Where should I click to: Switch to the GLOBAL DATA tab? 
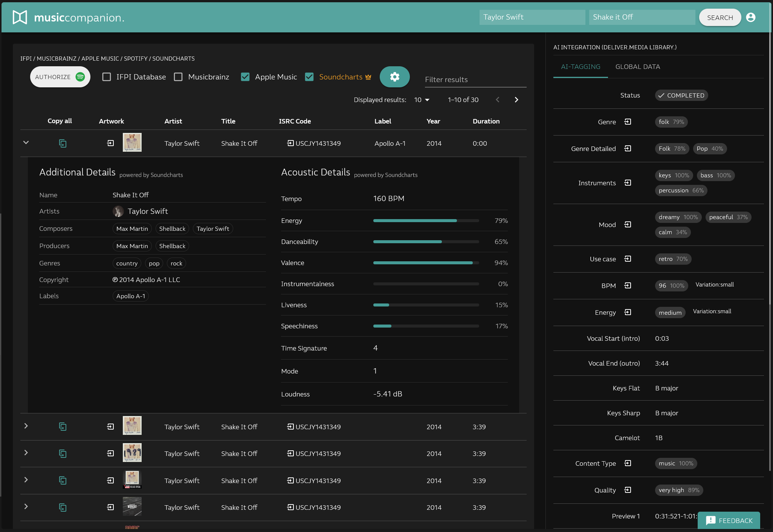(637, 67)
